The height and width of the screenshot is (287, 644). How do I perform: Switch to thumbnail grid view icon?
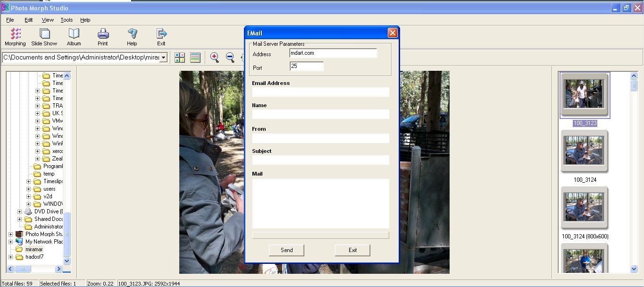[x=180, y=58]
